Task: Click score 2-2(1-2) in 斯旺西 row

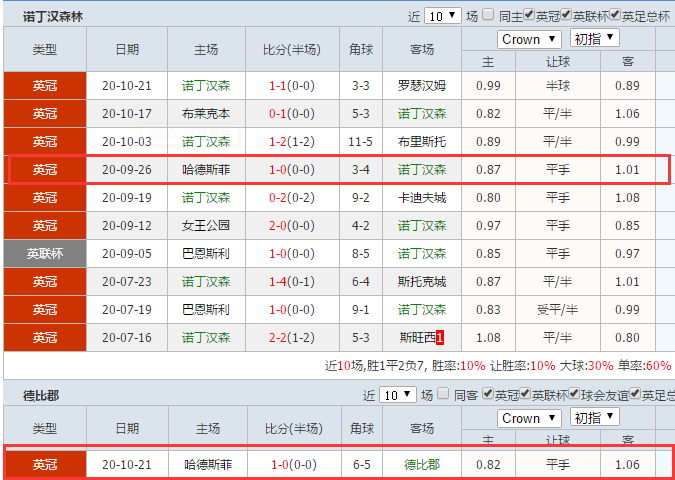Action: pos(292,338)
